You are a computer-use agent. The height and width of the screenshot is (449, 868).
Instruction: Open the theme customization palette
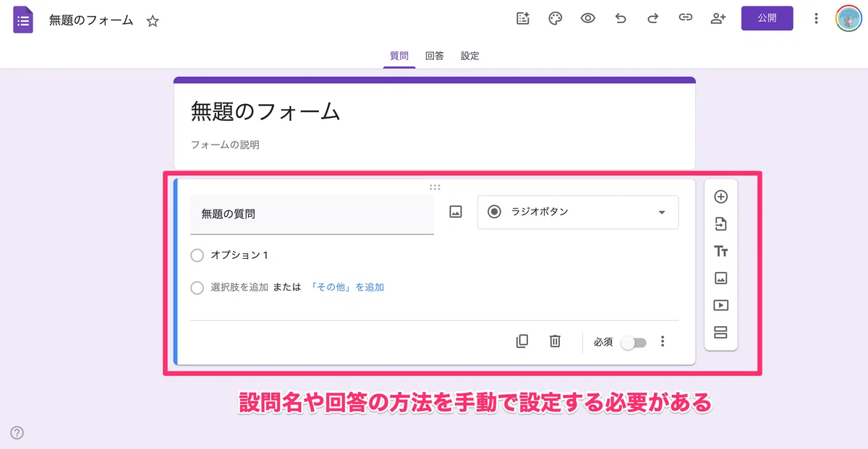(556, 19)
